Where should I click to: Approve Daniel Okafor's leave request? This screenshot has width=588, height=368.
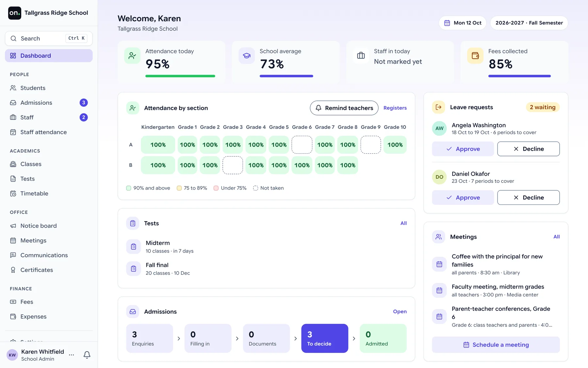coord(463,198)
